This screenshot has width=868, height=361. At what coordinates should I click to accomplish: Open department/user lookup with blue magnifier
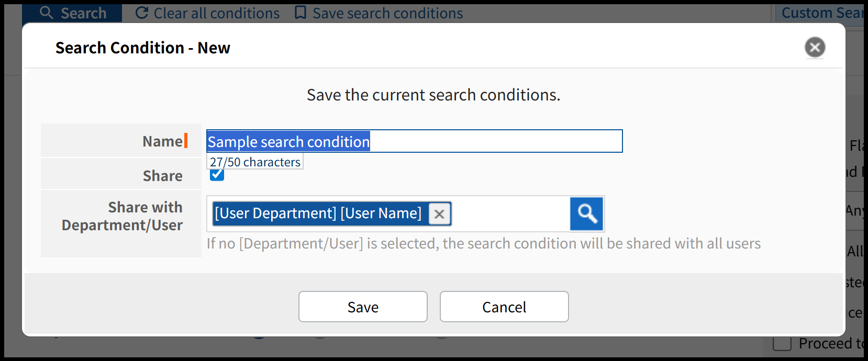tap(586, 213)
